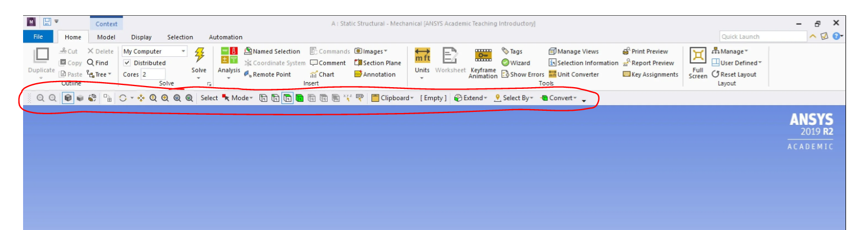Click the checkbox icon beside Quick Launch
Viewport: 868px width, 230px height.
pos(824,36)
